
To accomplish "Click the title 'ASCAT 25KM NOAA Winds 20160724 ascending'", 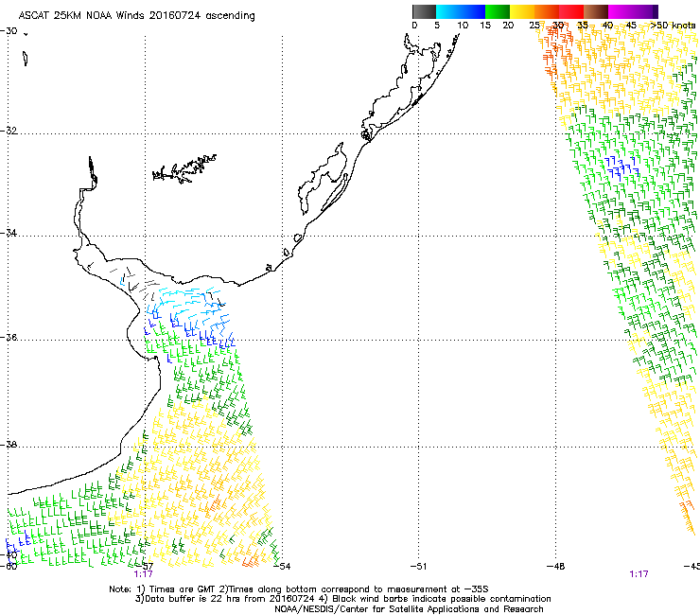I will 136,16.
